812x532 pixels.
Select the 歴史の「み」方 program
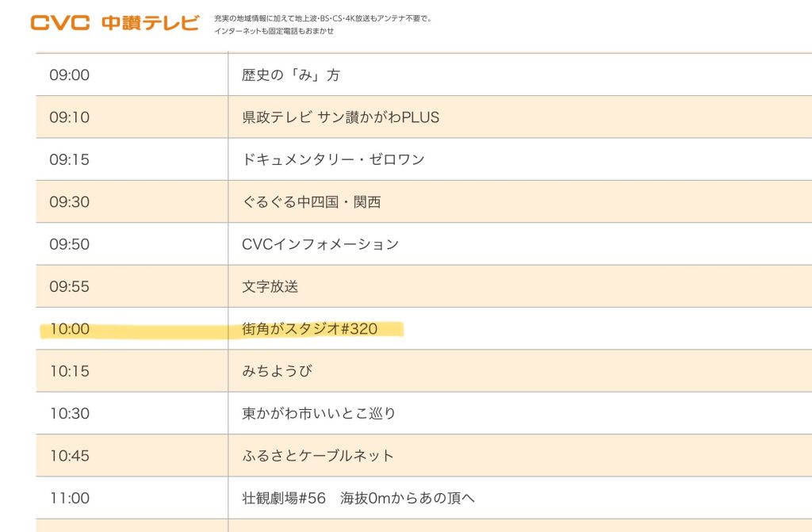coord(291,75)
